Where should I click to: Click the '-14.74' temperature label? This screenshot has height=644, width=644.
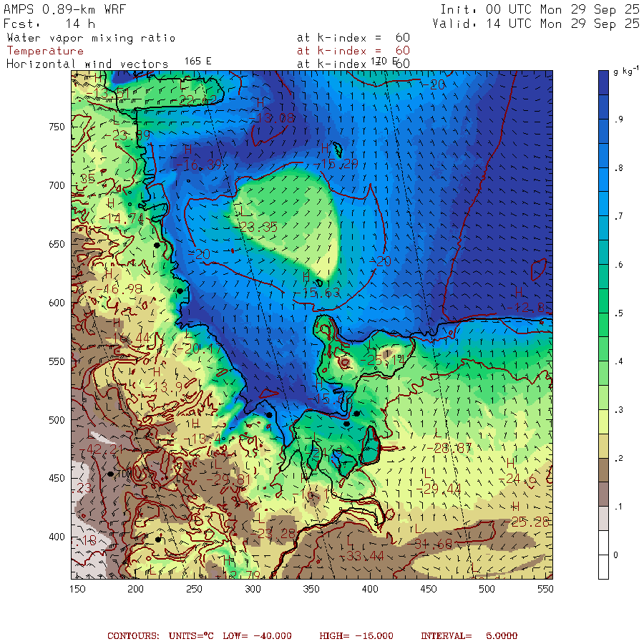point(122,218)
